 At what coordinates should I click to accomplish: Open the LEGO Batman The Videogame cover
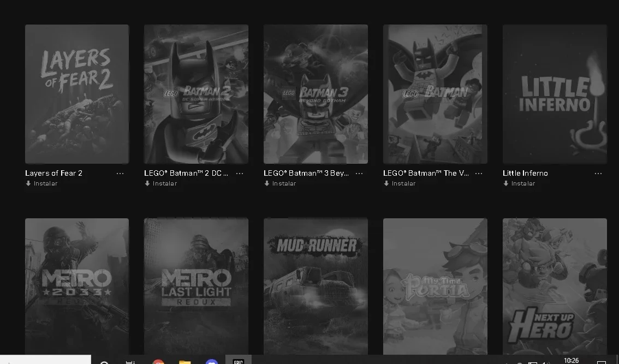click(x=435, y=94)
